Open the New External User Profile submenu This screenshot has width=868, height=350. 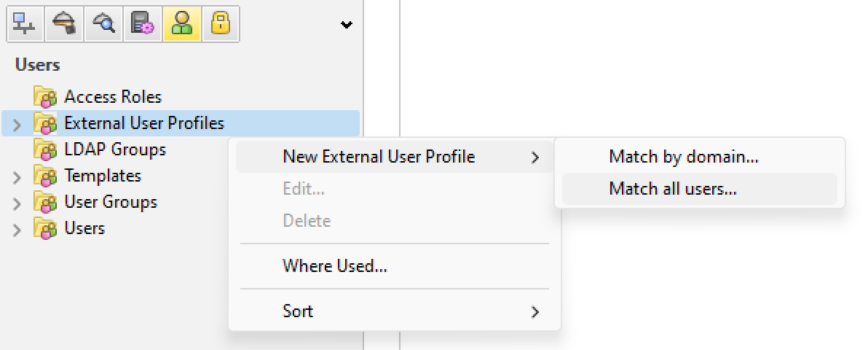(379, 157)
